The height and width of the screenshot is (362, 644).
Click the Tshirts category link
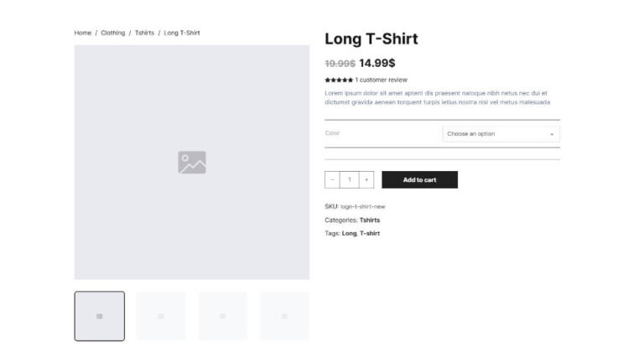click(370, 220)
